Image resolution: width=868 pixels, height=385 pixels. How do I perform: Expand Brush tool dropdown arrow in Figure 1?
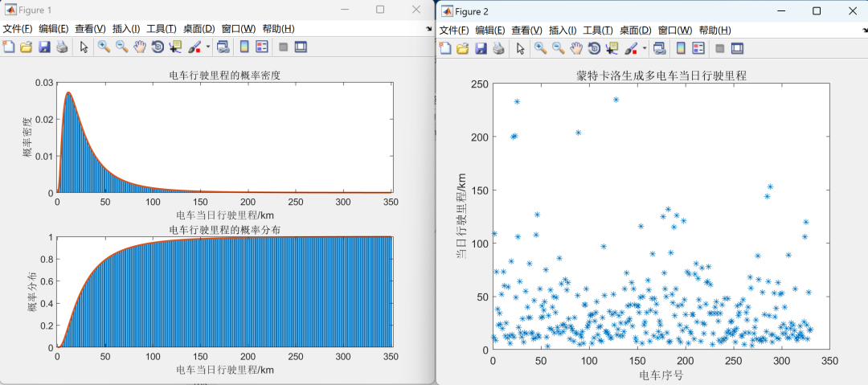(x=208, y=47)
